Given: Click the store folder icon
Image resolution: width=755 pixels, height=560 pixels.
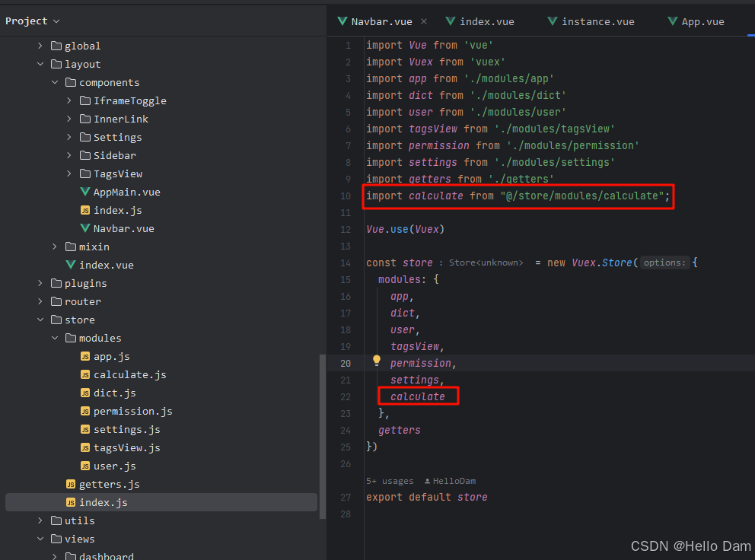Looking at the screenshot, I should (56, 320).
